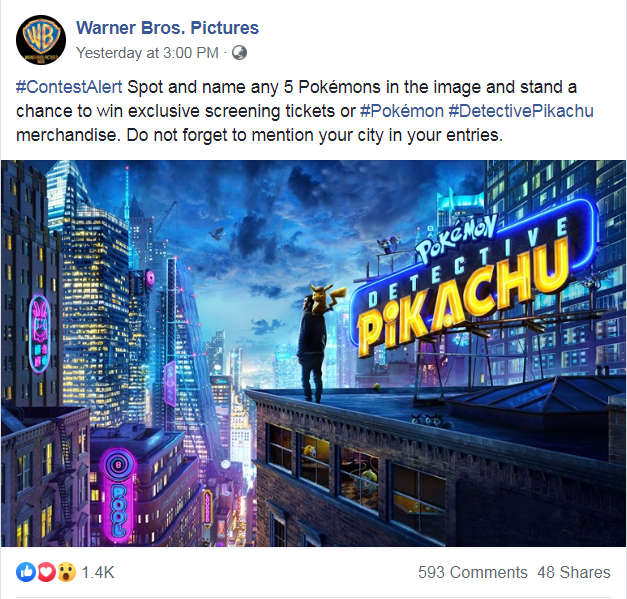The width and height of the screenshot is (627, 599).
Task: Click the red heart Love reaction icon
Action: (46, 572)
